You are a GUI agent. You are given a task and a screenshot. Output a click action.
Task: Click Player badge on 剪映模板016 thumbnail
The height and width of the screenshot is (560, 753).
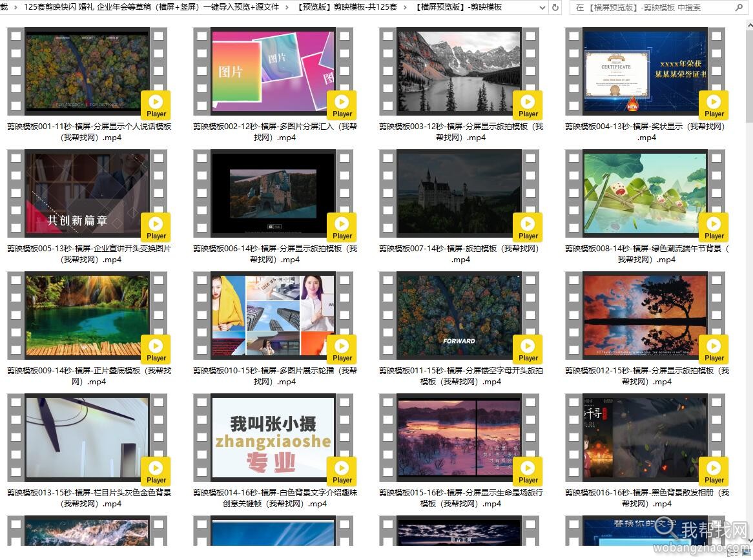(x=714, y=471)
